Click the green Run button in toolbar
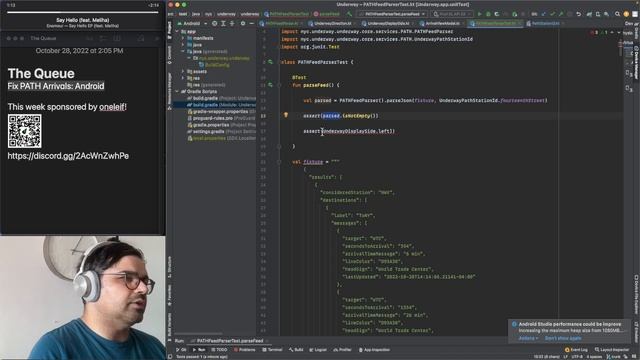Viewport: 640px width, 360px height. point(480,14)
